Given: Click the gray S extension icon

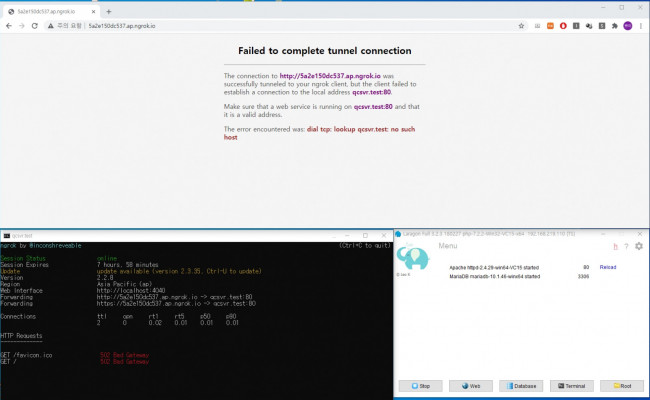Looking at the screenshot, I should [x=601, y=26].
